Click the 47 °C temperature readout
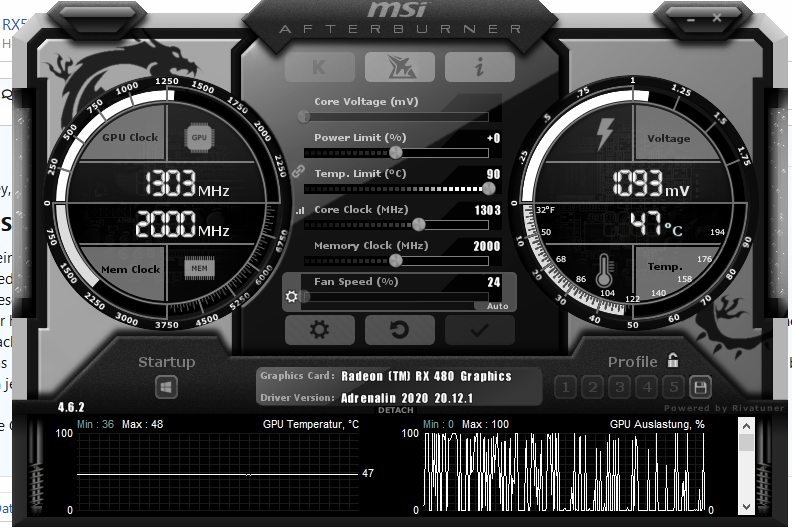The width and height of the screenshot is (792, 528). pos(656,224)
